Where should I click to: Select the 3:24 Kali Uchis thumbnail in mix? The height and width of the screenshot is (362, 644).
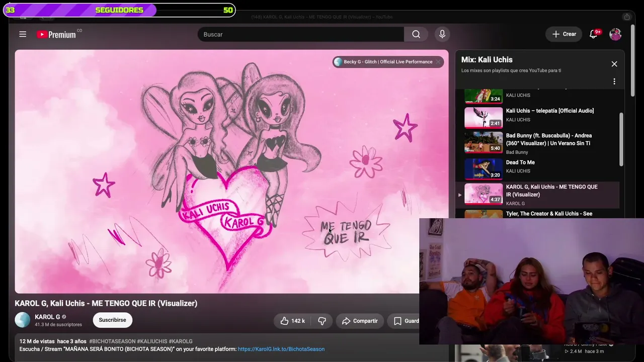(484, 96)
